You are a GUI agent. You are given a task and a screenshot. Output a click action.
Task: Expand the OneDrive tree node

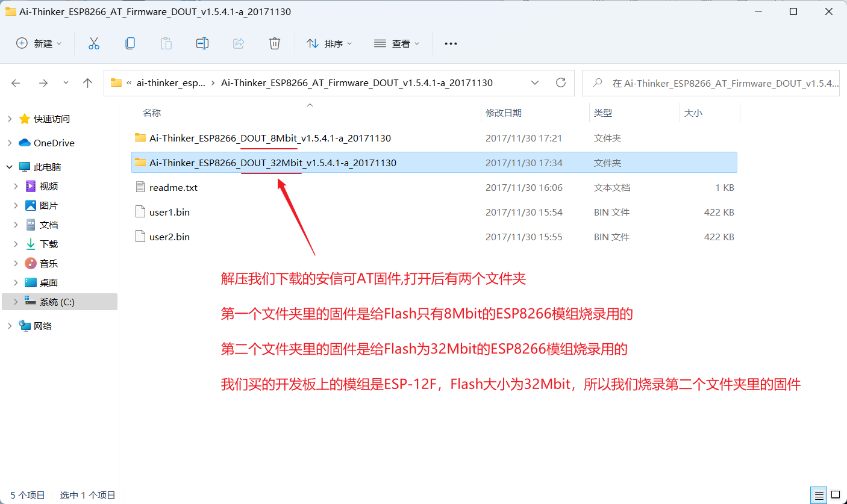(10, 143)
